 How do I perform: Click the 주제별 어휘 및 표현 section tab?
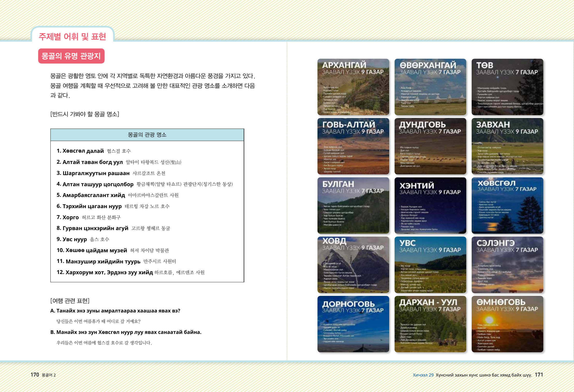click(x=72, y=37)
